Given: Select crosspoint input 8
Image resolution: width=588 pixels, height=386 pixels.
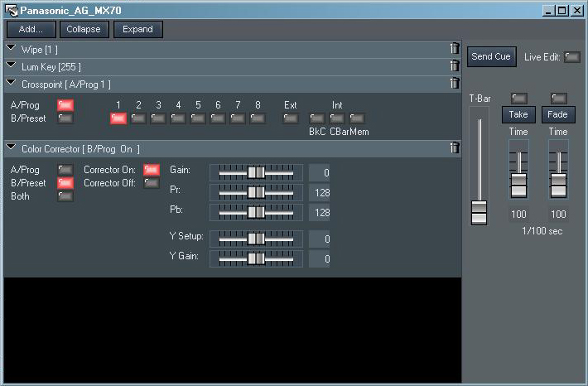Looking at the screenshot, I should (x=258, y=118).
